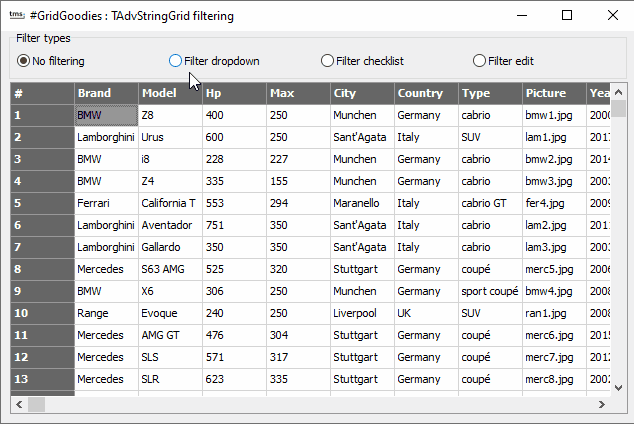Select the California T cell
This screenshot has width=634, height=426.
click(x=170, y=203)
